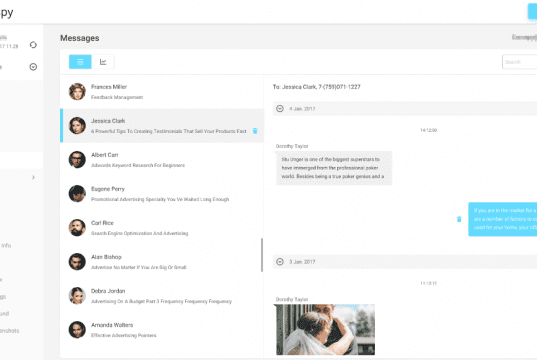Open Albert Carr's conversation
This screenshot has width=537, height=360.
click(x=162, y=160)
